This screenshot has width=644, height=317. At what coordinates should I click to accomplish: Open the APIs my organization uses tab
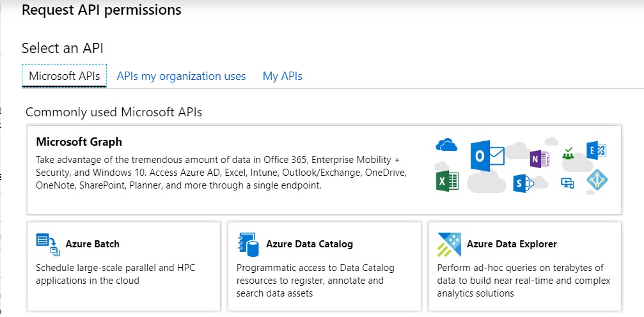[x=181, y=76]
